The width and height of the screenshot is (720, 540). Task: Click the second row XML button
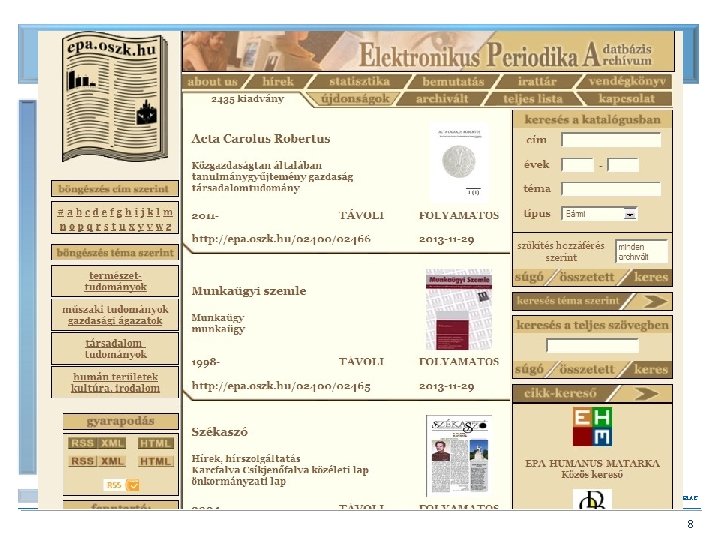pos(112,461)
